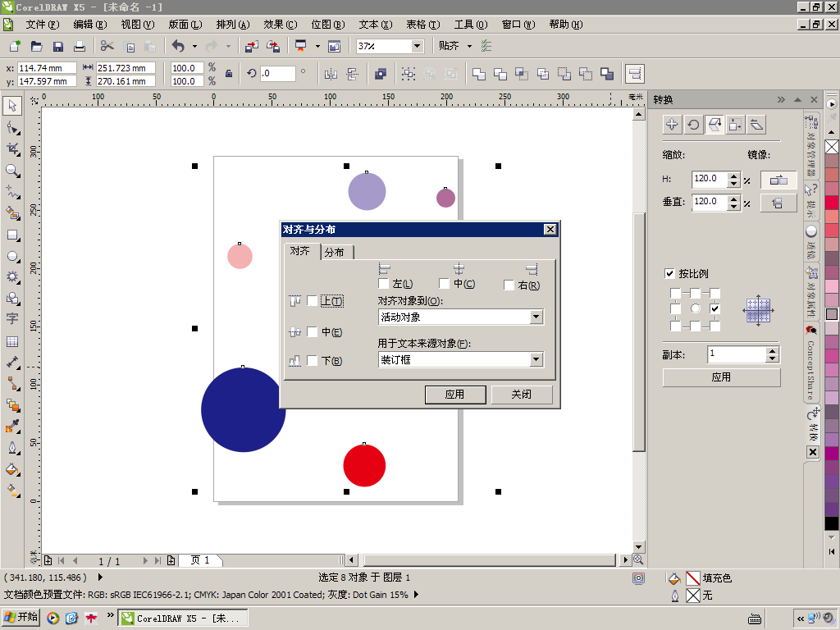Viewport: 840px width, 630px height.
Task: Click the Cut scissors icon
Action: [x=107, y=46]
